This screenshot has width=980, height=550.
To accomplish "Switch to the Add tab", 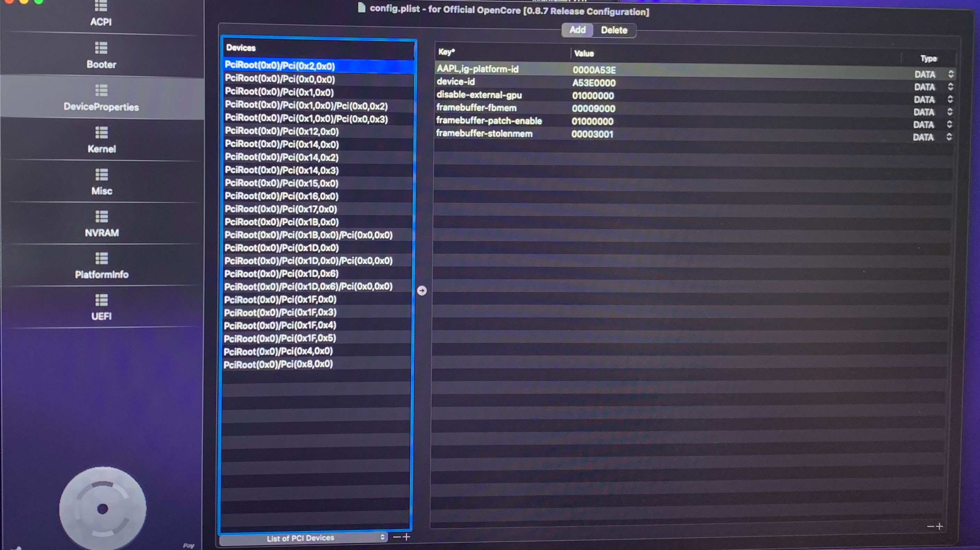I will pyautogui.click(x=577, y=30).
